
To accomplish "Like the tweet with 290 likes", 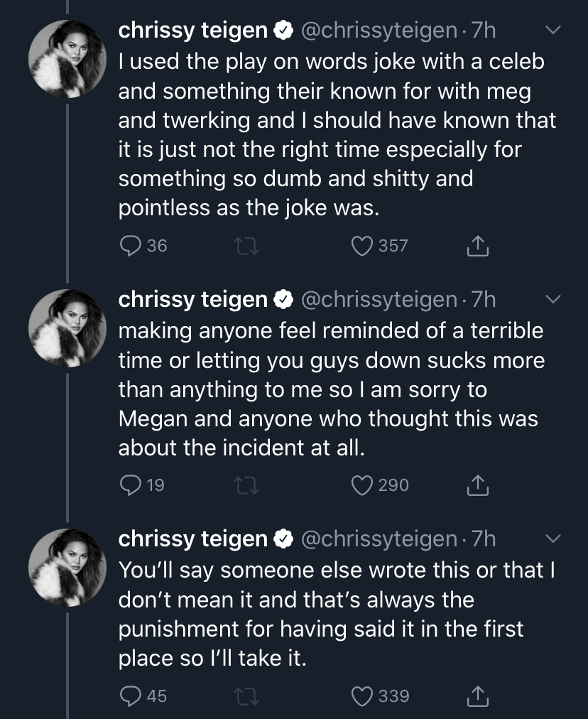I will point(363,485).
